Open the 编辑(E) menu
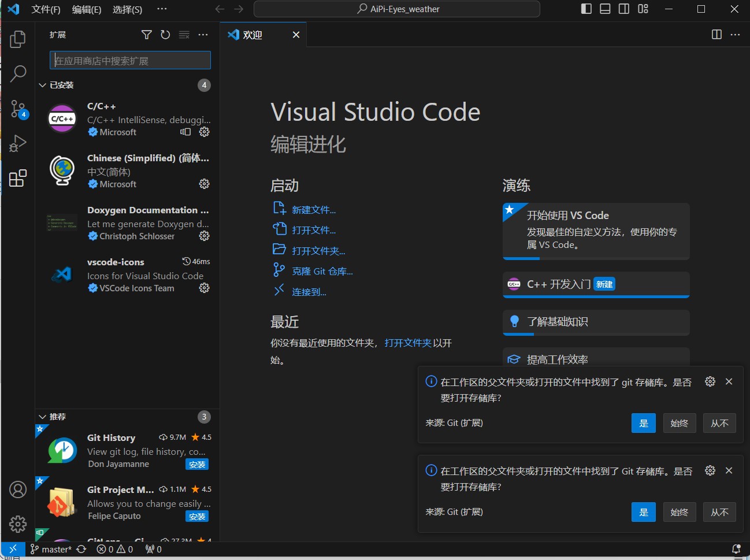Viewport: 750px width, 560px height. pos(87,9)
